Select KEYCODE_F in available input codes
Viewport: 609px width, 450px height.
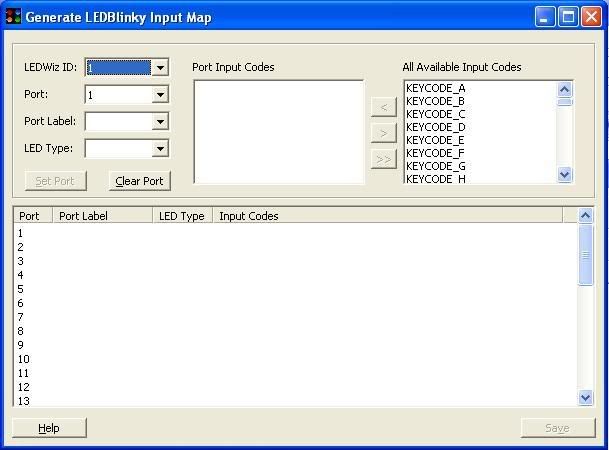click(480, 153)
